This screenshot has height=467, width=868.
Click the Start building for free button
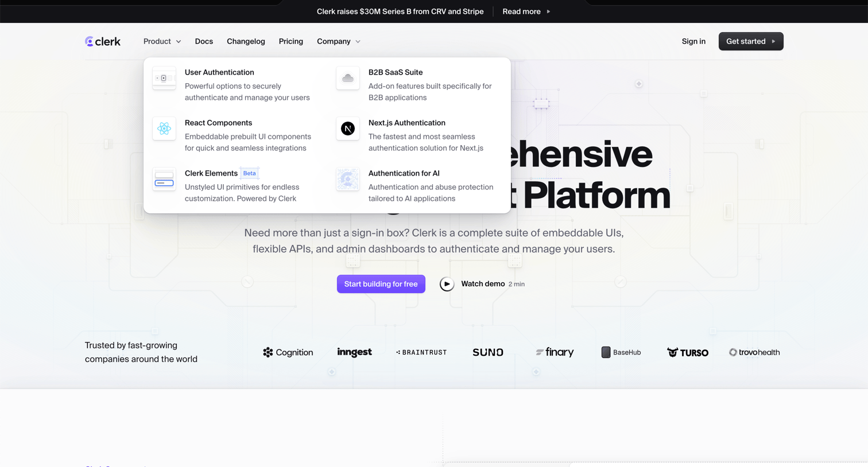(381, 284)
